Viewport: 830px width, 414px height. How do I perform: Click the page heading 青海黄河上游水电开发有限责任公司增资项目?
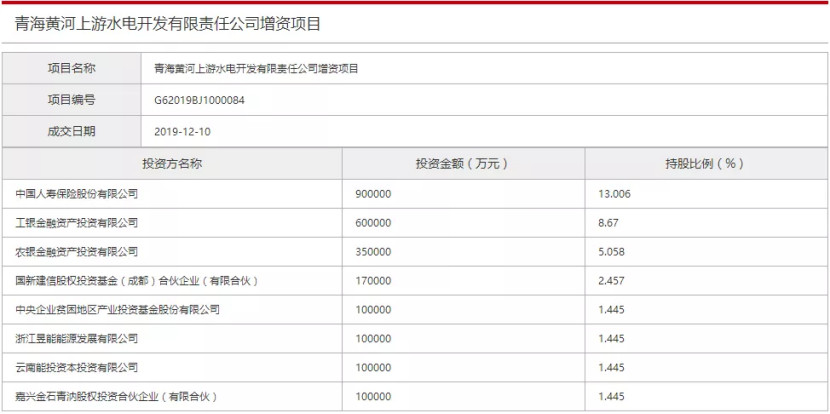[x=168, y=24]
